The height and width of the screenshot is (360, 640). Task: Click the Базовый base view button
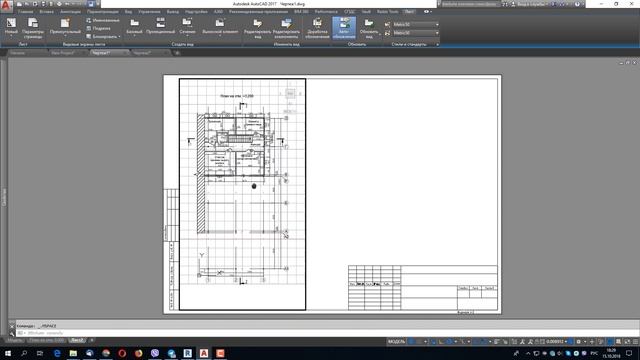tap(134, 27)
